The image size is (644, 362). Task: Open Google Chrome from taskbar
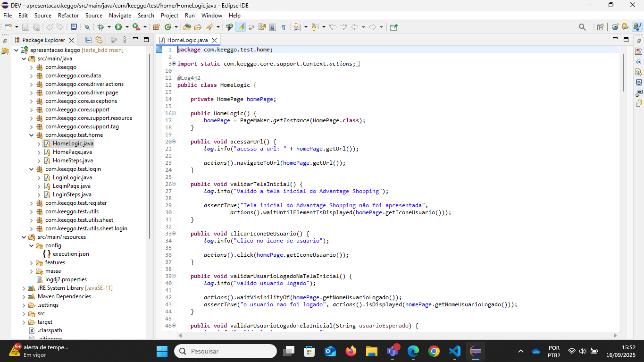coord(434,351)
